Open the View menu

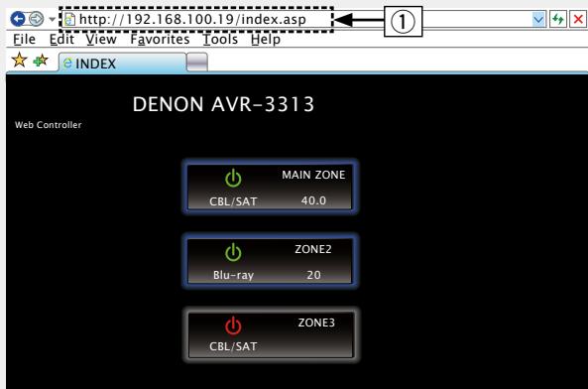point(101,39)
